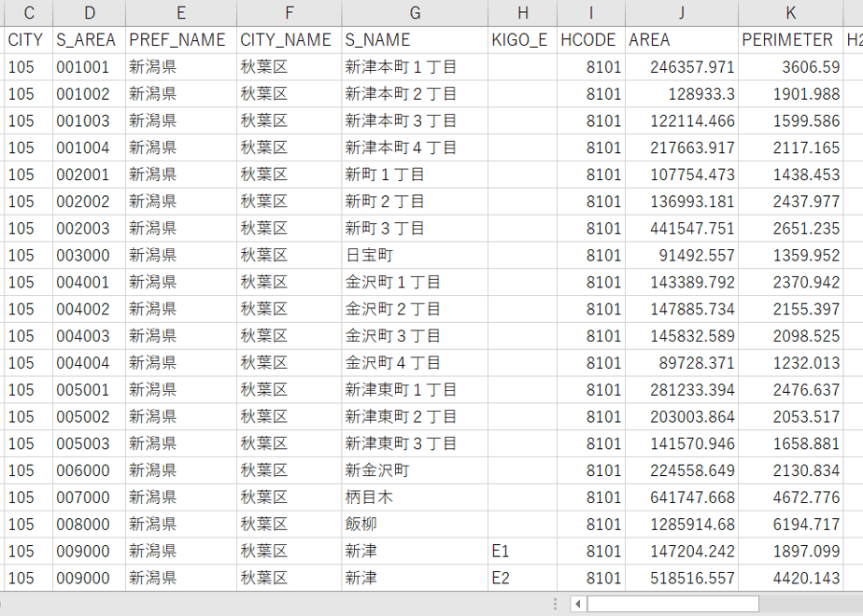Click area value 246357.971

coord(682,67)
